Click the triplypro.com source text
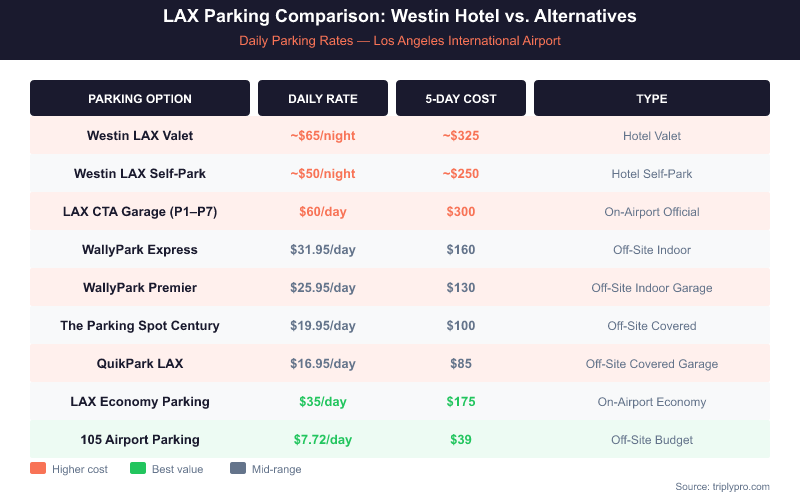 point(722,487)
